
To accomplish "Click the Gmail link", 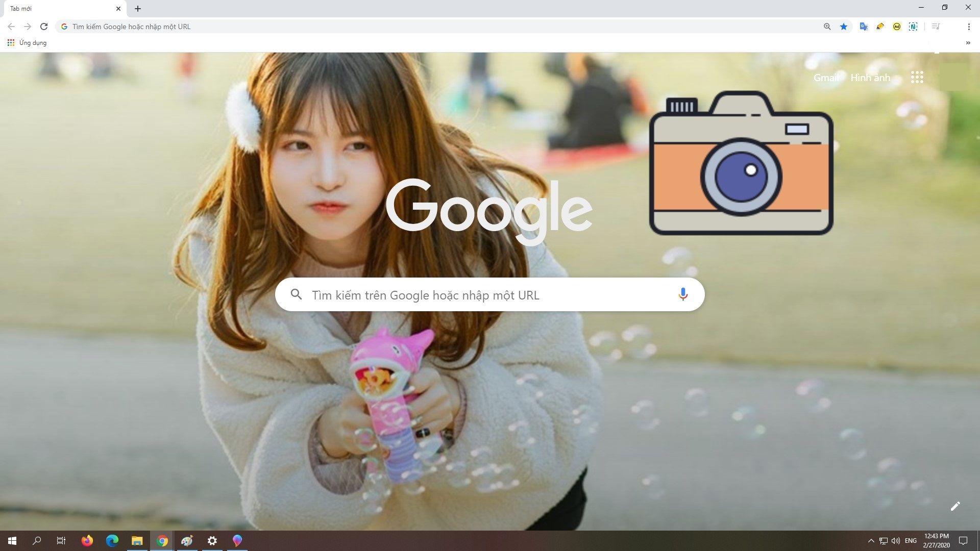I will (825, 78).
